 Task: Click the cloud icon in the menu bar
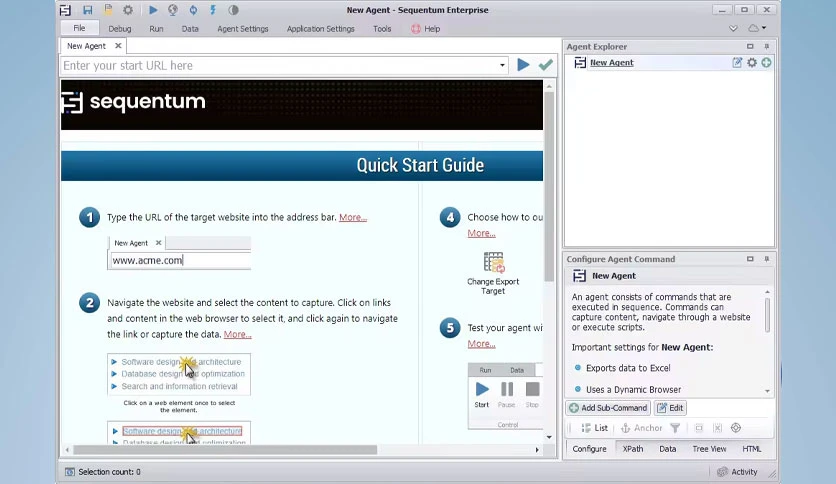pos(753,28)
